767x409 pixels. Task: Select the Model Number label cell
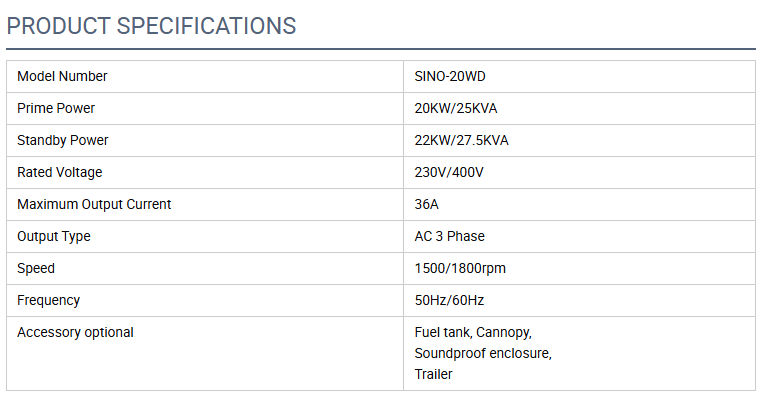[x=62, y=76]
